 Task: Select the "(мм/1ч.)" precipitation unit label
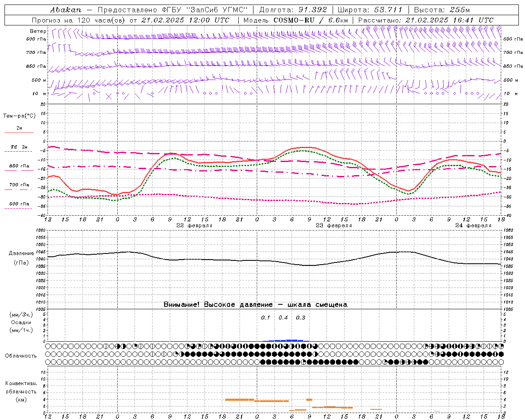(21, 330)
